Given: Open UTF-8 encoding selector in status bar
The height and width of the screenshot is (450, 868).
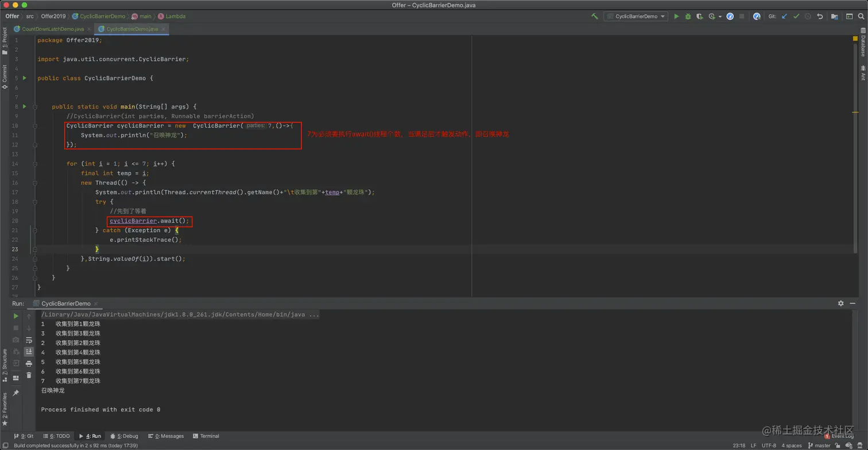Looking at the screenshot, I should (769, 445).
